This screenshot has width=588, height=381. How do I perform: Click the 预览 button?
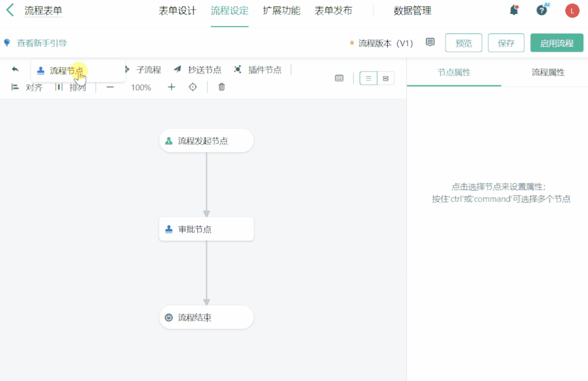464,43
